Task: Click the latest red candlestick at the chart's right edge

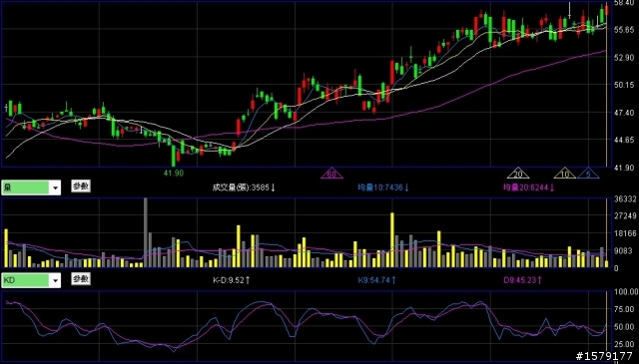Action: pyautogui.click(x=606, y=9)
